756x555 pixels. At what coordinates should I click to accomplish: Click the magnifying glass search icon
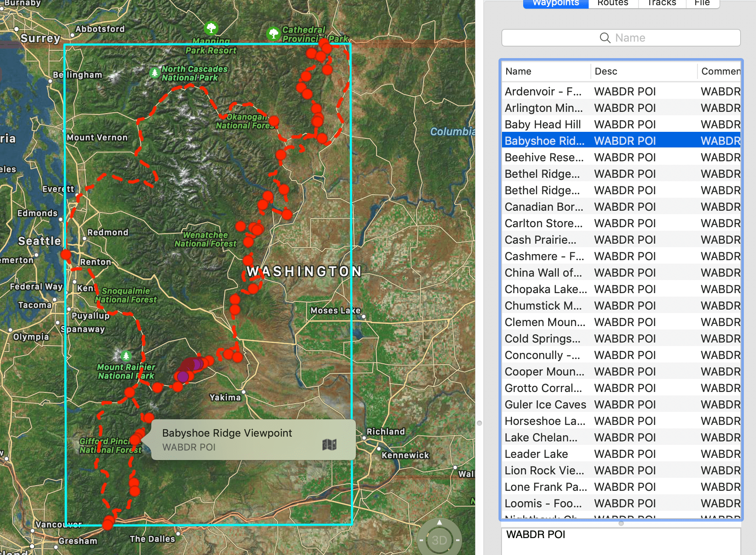605,38
